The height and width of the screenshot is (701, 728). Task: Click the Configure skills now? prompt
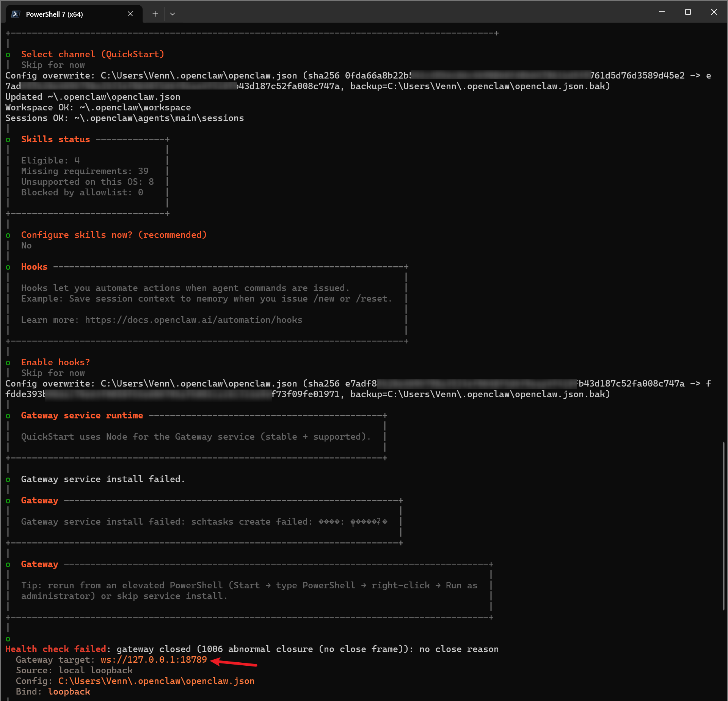pyautogui.click(x=114, y=235)
